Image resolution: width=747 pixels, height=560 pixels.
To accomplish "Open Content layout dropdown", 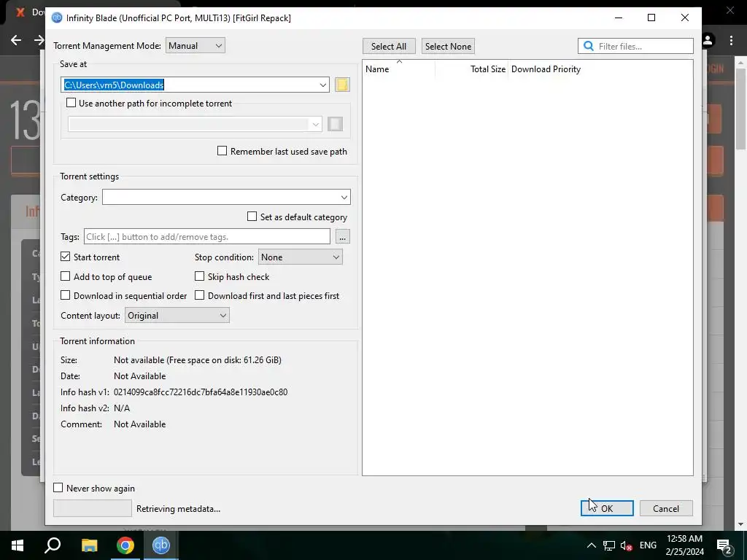I will pos(177,315).
